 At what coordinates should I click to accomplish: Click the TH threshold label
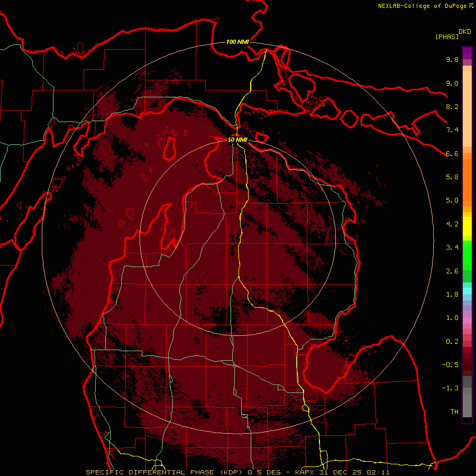click(x=454, y=412)
